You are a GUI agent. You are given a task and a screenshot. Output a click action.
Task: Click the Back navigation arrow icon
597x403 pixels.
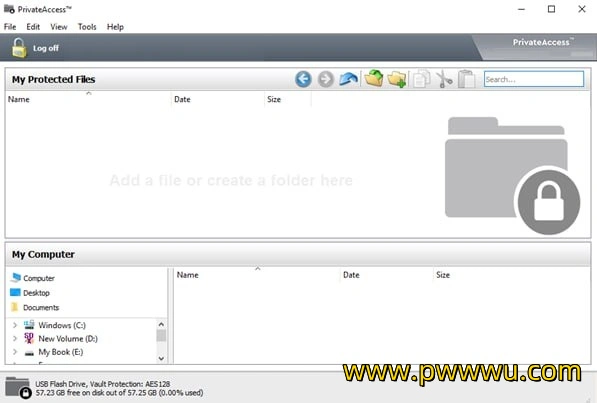click(303, 79)
